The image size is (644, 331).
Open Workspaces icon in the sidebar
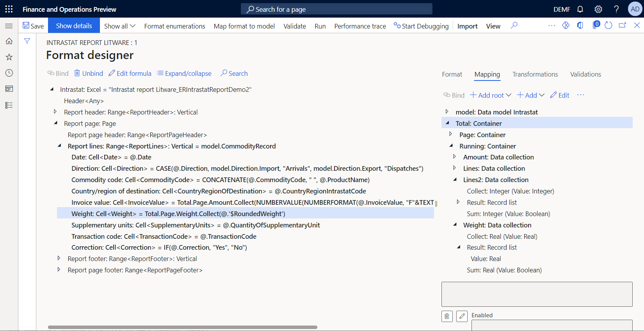(9, 89)
